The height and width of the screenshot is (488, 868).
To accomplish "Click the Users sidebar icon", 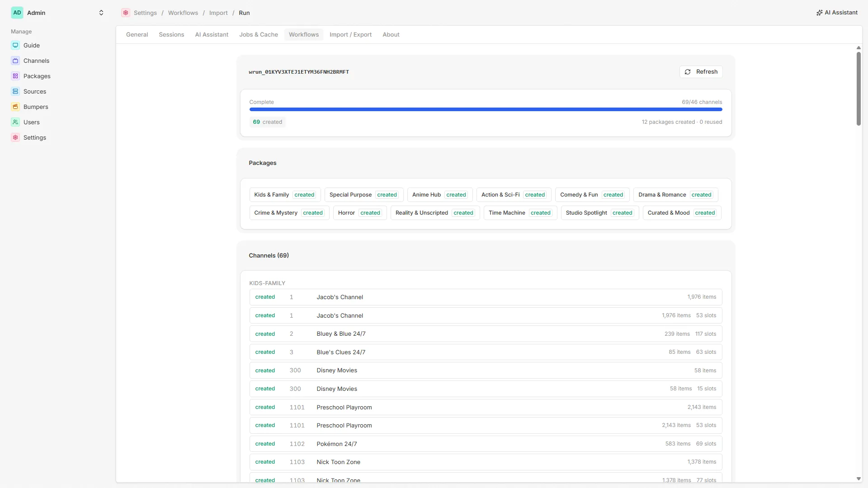I will pos(15,122).
